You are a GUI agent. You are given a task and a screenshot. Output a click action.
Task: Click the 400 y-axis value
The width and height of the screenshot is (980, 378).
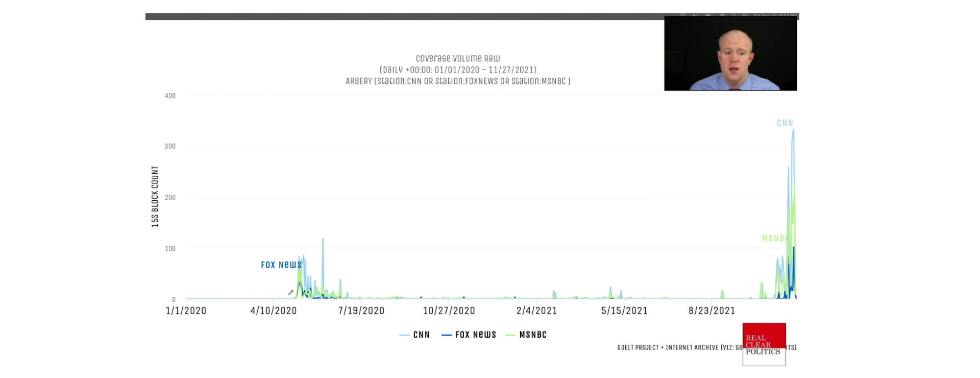pos(170,96)
